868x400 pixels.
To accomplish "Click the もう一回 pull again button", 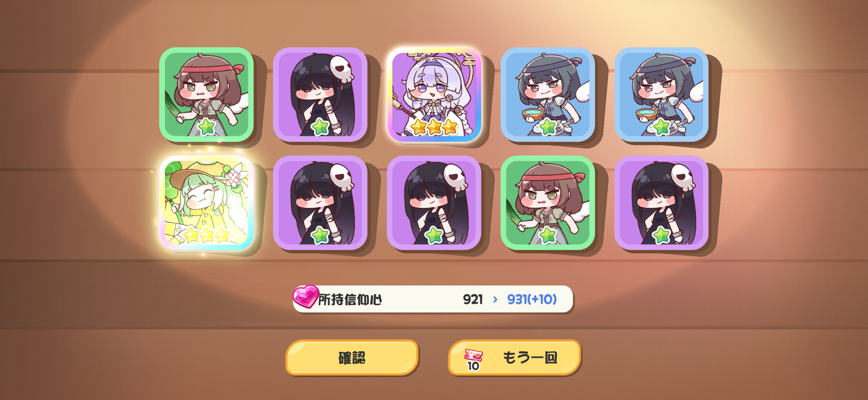I will [x=515, y=358].
